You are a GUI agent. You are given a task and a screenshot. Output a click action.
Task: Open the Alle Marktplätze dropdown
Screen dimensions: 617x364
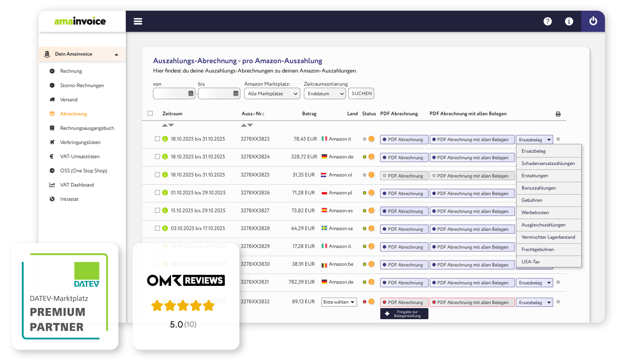click(x=272, y=94)
